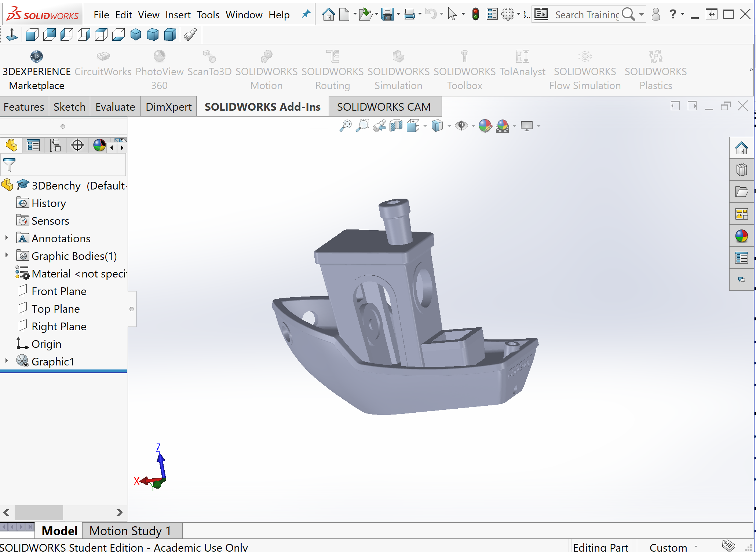Open the Display Style dropdown arrow
Screen dimensions: 756x552
click(x=449, y=126)
